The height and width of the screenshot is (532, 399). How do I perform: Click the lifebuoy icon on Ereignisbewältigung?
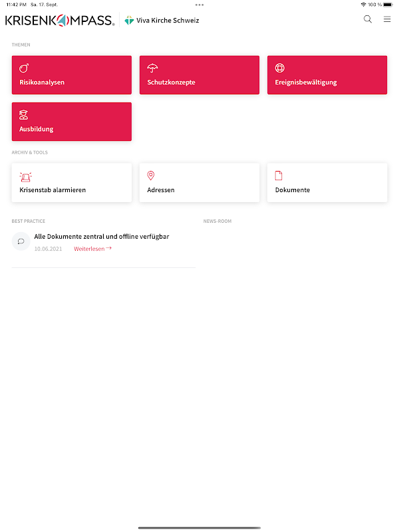point(280,68)
